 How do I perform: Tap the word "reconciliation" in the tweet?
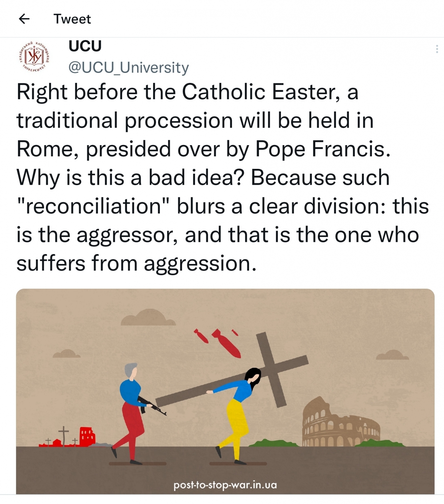pos(94,206)
